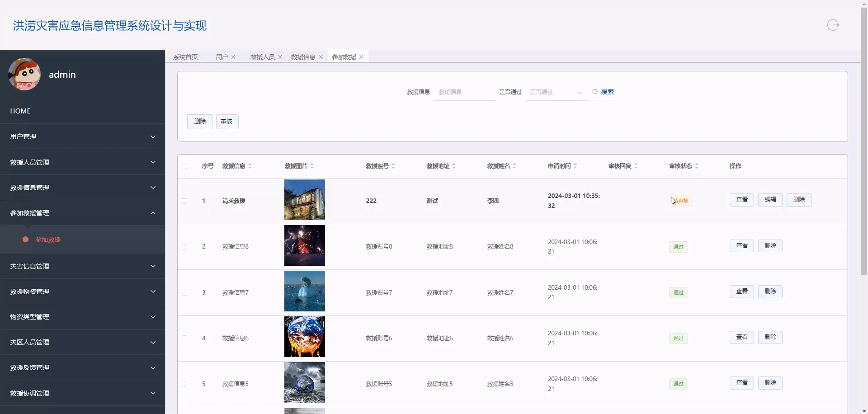Select the header select-all checkbox
The width and height of the screenshot is (868, 414).
coord(184,166)
